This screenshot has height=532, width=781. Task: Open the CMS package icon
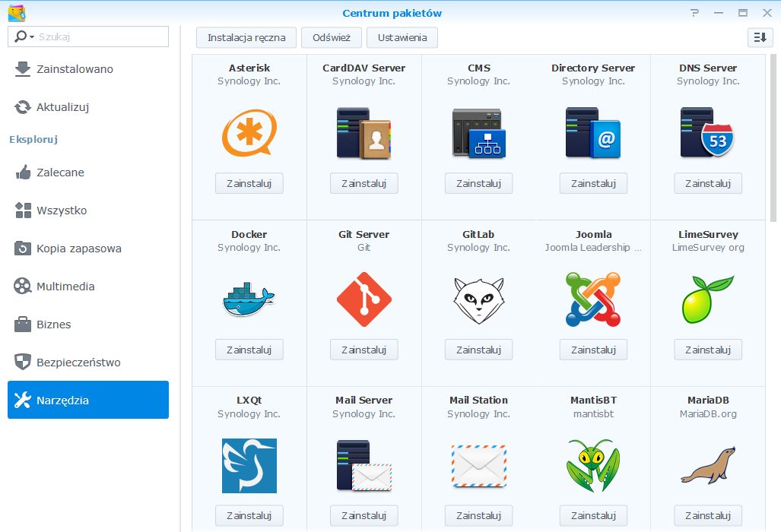point(478,133)
